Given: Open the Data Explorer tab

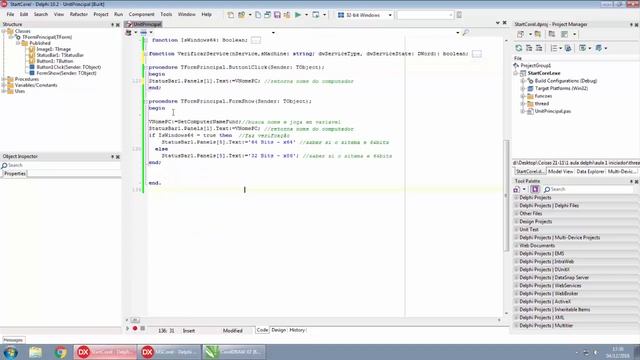Looking at the screenshot, I should [590, 172].
